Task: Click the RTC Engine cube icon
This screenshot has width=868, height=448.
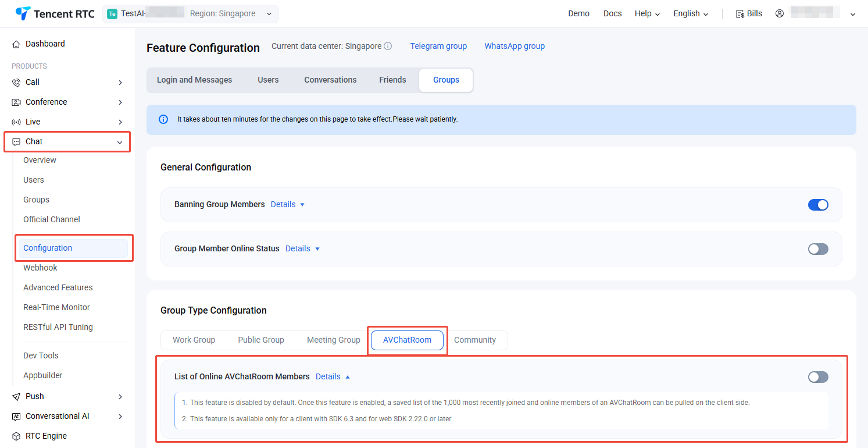Action: [16, 436]
